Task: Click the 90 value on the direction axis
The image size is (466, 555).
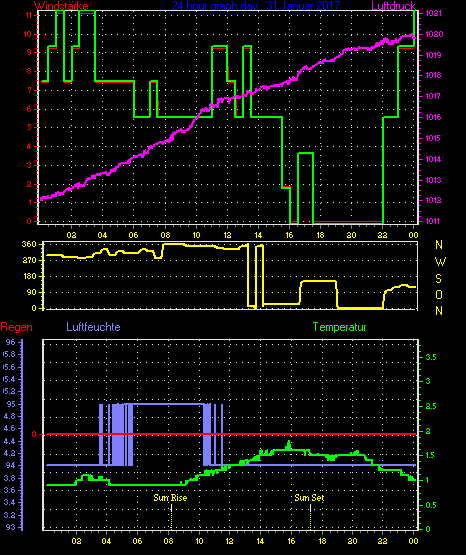Action: coord(31,292)
